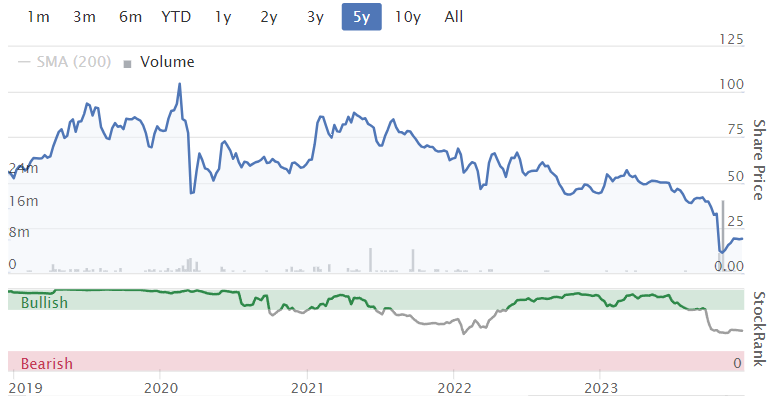
Task: Click the Volume legend square marker
Action: pyautogui.click(x=128, y=64)
